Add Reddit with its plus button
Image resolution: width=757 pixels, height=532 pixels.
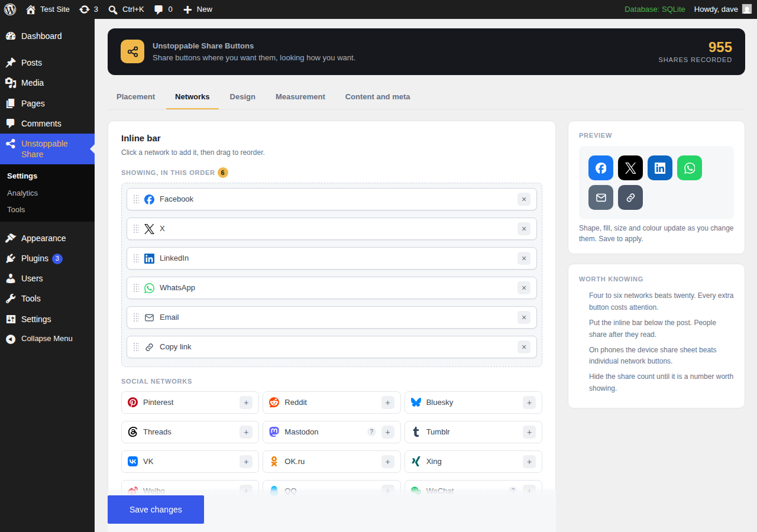click(388, 403)
